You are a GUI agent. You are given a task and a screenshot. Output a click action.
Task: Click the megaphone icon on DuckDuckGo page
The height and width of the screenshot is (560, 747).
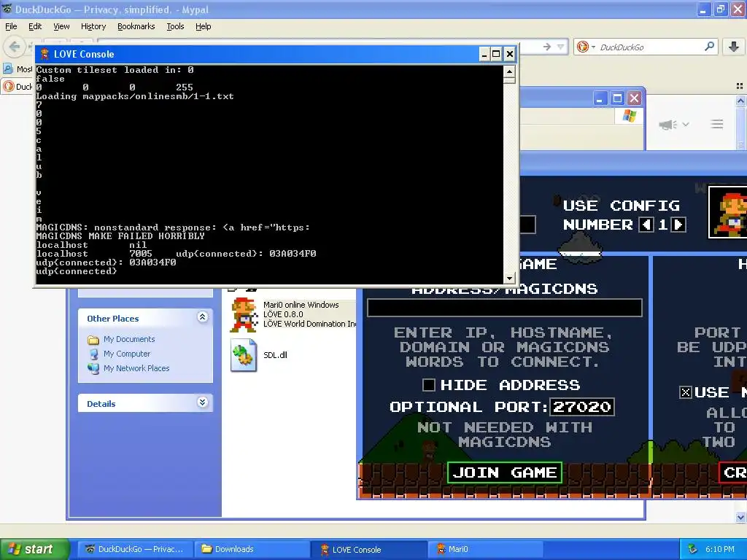point(668,125)
